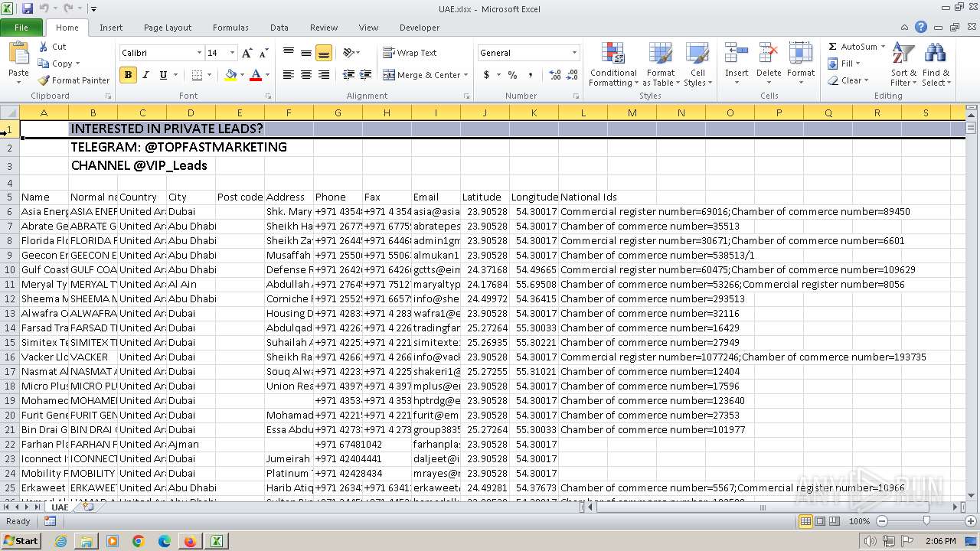Expand the Font Color dropdown arrow
This screenshot has width=980, height=551.
266,75
